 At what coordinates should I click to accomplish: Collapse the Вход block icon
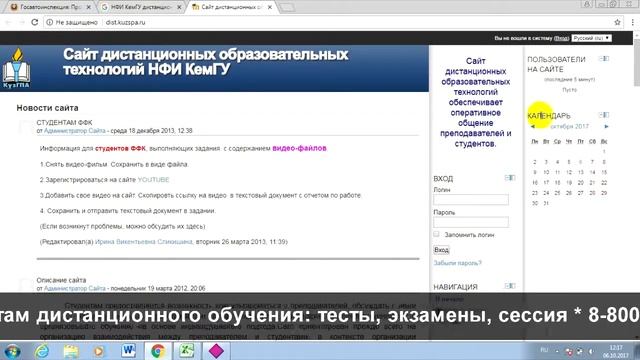tap(510, 178)
